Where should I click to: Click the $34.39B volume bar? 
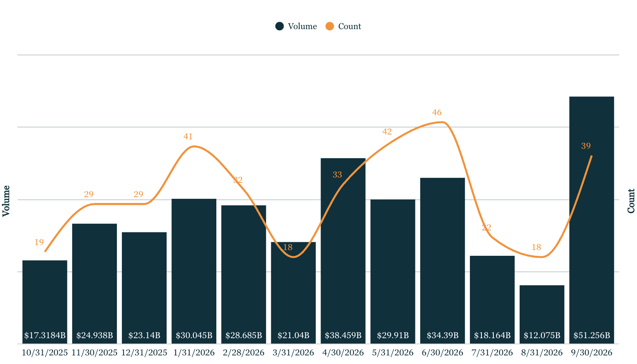[x=442, y=261]
